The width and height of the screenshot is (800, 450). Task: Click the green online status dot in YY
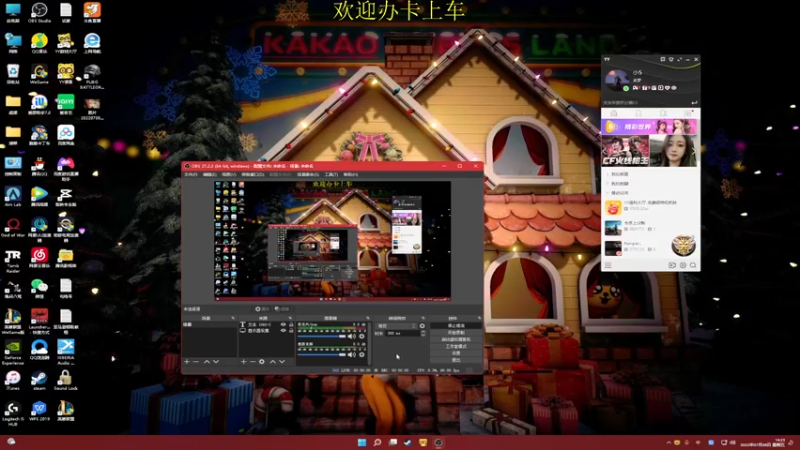[x=626, y=88]
